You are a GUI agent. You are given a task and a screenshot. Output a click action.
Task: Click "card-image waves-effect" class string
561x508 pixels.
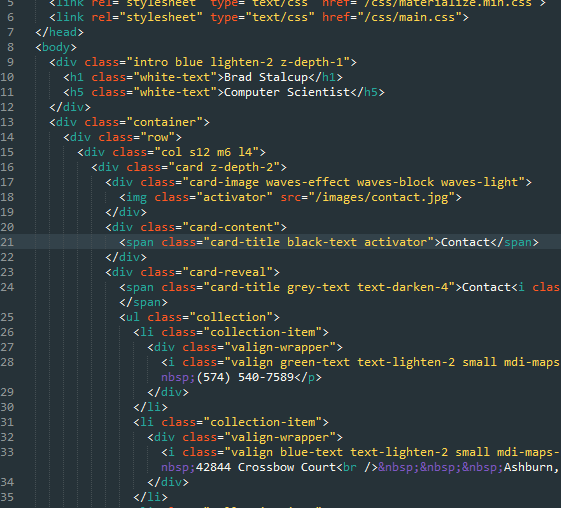click(x=269, y=182)
